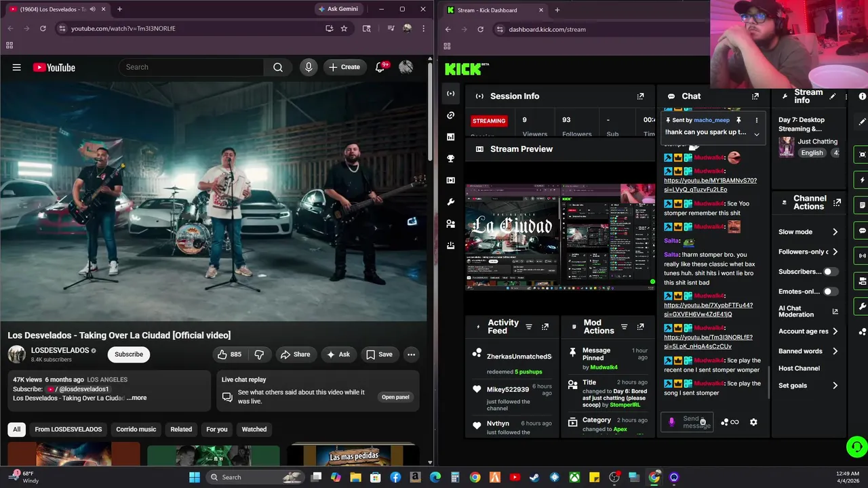The image size is (868, 488).
Task: Open pinned message three-dot options
Action: [757, 120]
